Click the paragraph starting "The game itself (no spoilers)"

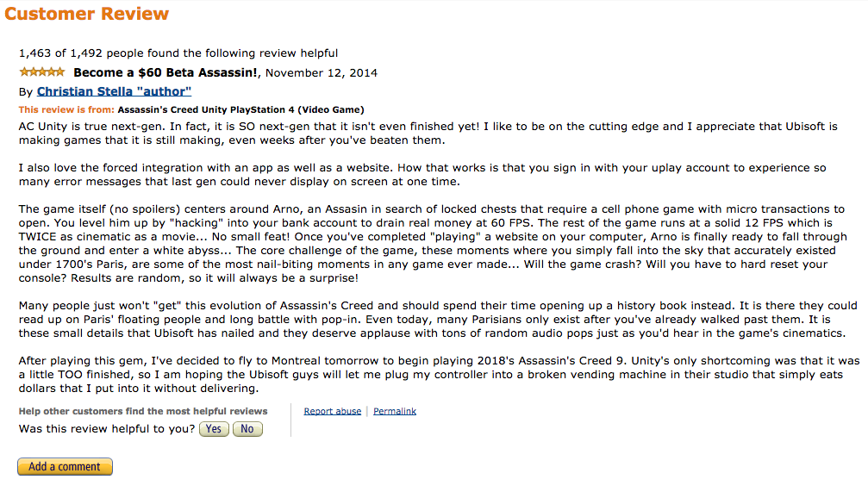(433, 244)
